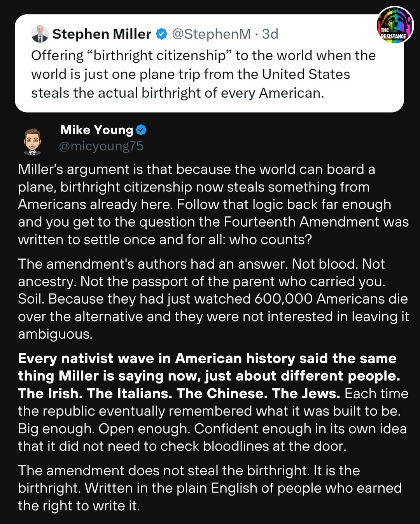This screenshot has height=524, width=420.
Task: Click the paragraph beginning "Miller's argument is"
Action: pyautogui.click(x=213, y=204)
